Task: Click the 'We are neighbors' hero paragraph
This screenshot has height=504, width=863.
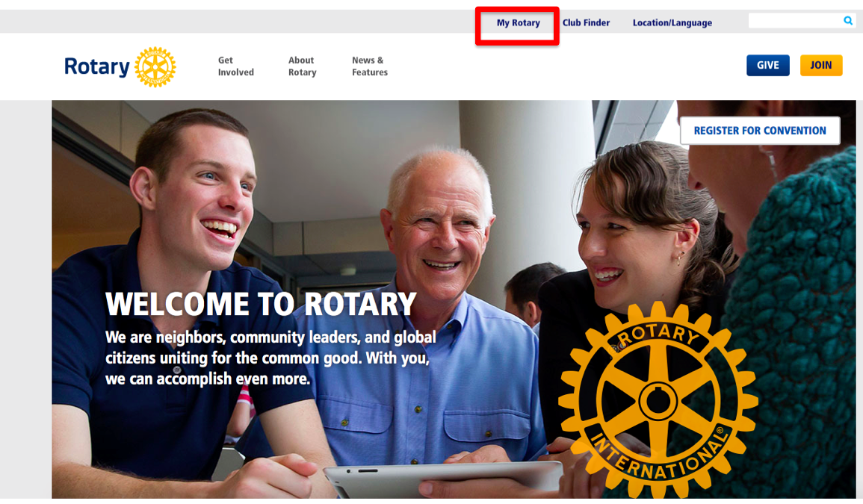Action: click(x=270, y=358)
